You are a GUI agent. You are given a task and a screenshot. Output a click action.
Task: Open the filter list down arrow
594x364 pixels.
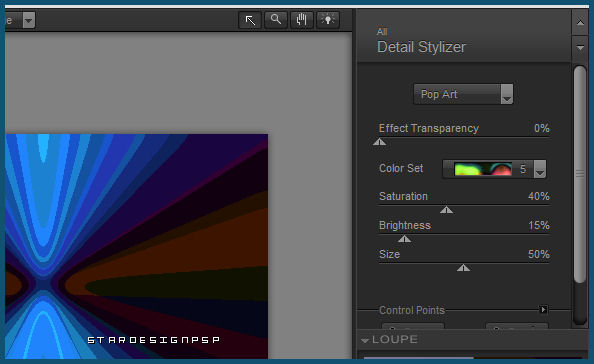580,48
